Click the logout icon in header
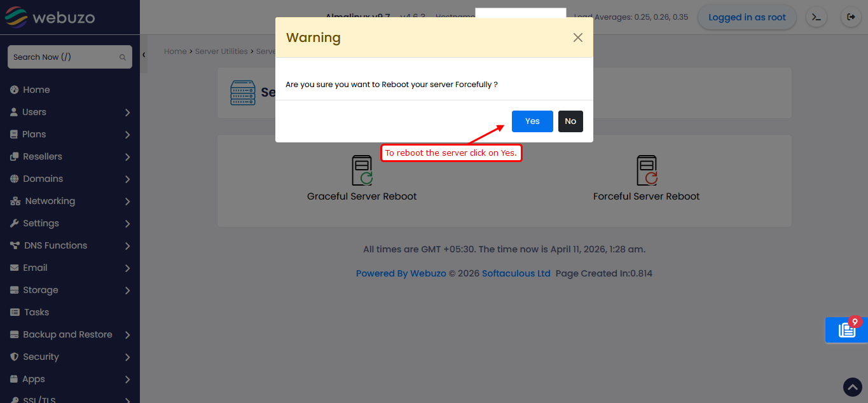868x403 pixels. point(851,17)
